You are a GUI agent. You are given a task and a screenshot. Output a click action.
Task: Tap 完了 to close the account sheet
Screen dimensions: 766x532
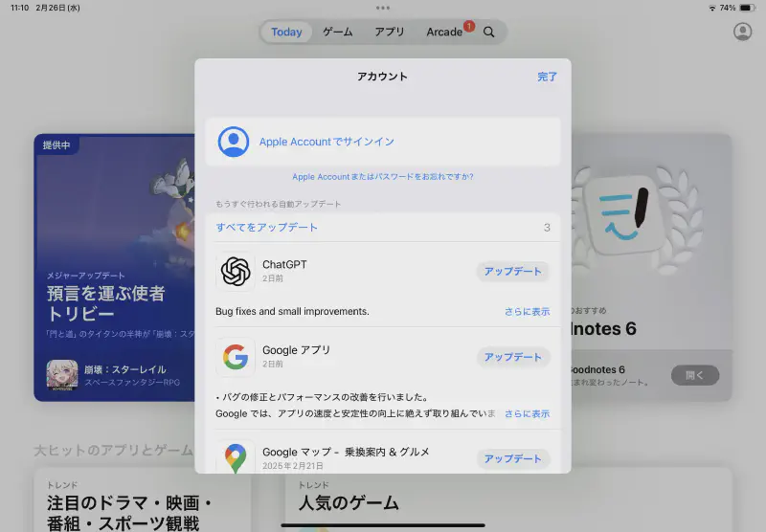[x=547, y=77]
